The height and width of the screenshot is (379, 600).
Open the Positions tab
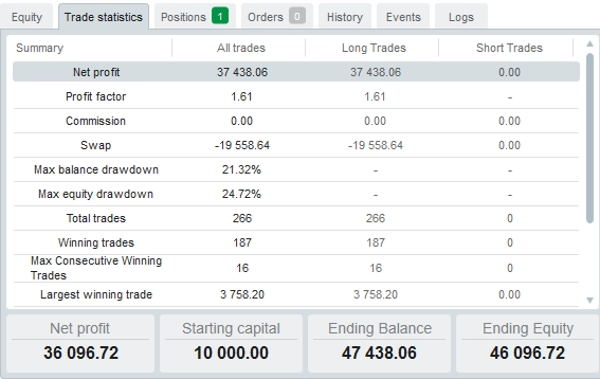pyautogui.click(x=195, y=17)
